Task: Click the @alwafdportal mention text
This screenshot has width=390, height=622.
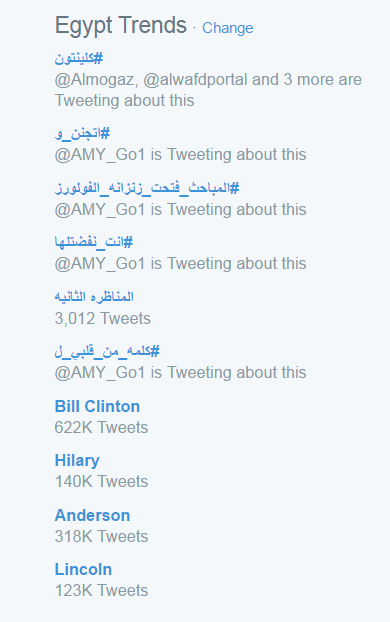Action: [195, 80]
